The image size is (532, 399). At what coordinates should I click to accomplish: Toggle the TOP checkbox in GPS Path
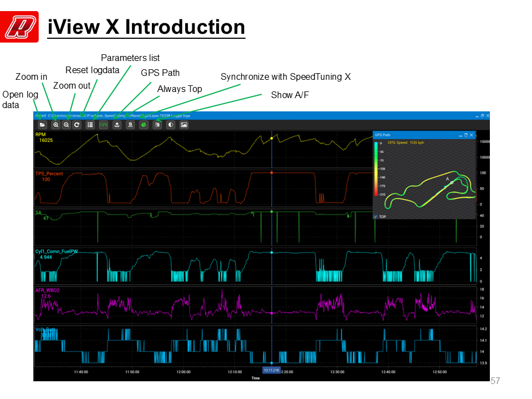point(375,217)
